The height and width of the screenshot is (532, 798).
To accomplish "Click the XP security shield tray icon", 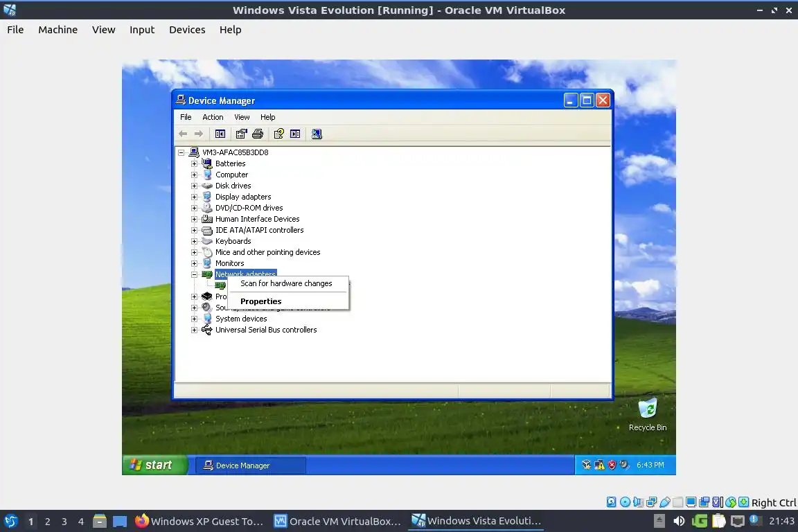I will [x=612, y=465].
